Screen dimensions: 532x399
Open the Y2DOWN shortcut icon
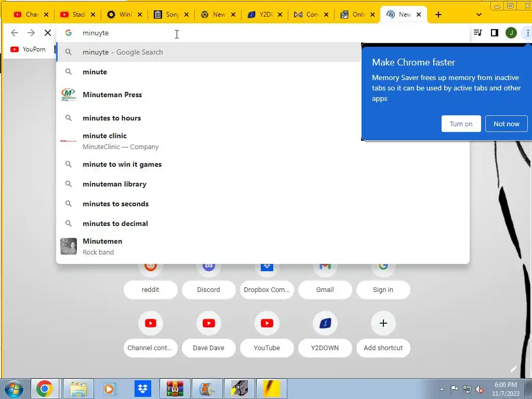(x=325, y=323)
